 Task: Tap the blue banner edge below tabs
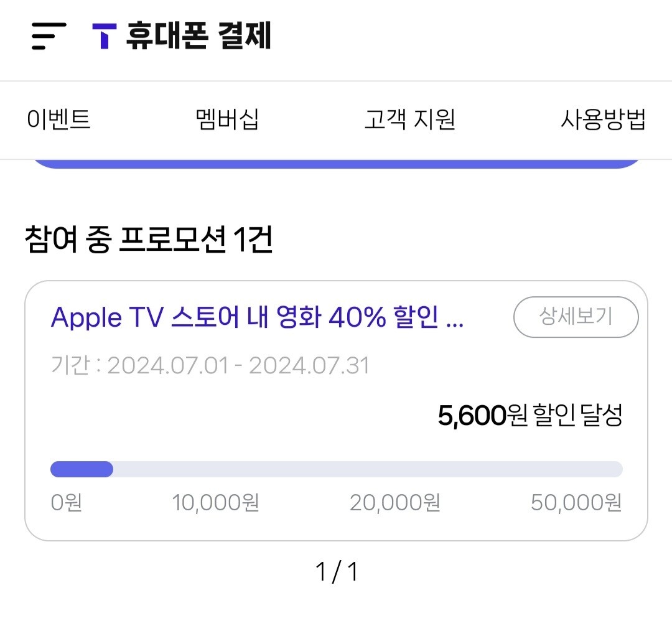coord(336,164)
